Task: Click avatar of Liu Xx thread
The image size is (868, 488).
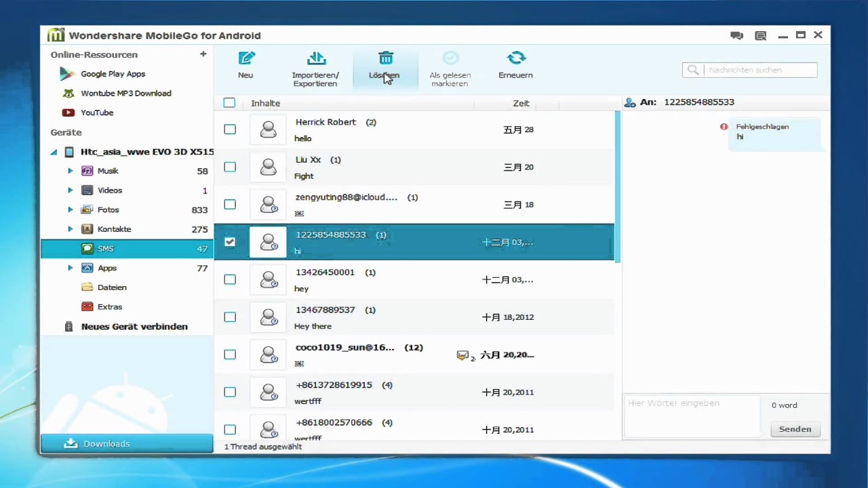Action: point(269,167)
